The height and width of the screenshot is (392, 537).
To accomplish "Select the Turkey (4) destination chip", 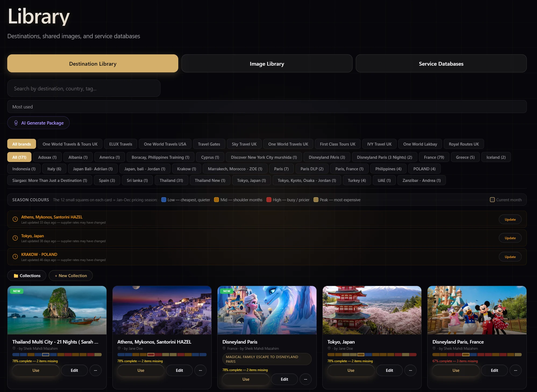I will (x=357, y=180).
